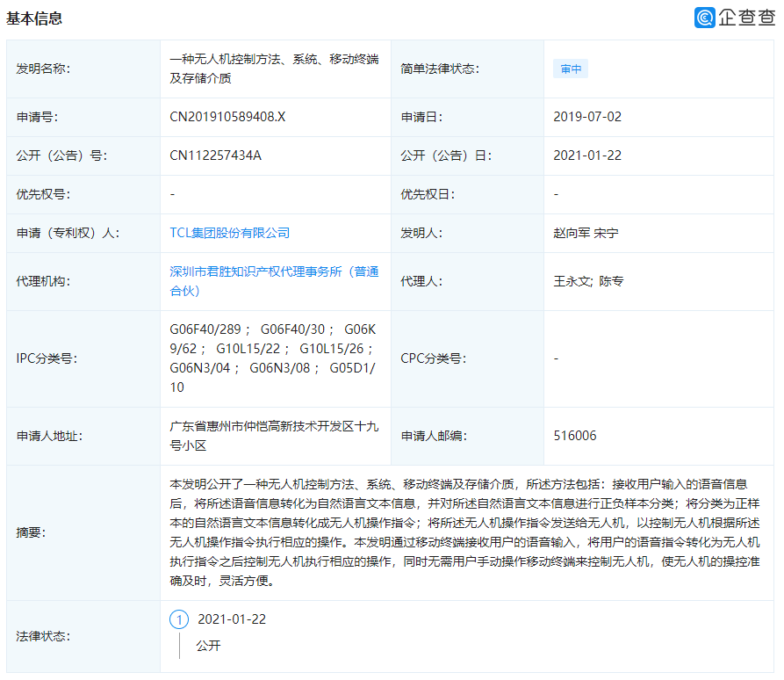Click inventor names 赵向军 宋宁
Image resolution: width=784 pixels, height=680 pixels.
[586, 233]
